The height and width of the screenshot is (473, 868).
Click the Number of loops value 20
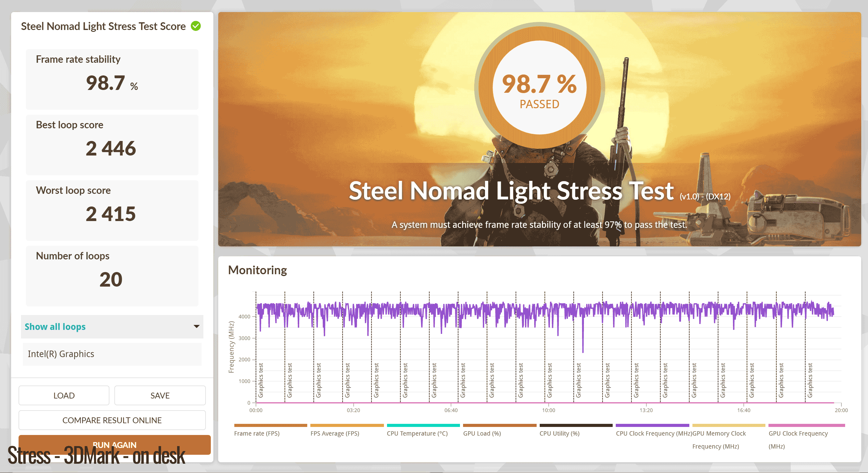click(111, 279)
